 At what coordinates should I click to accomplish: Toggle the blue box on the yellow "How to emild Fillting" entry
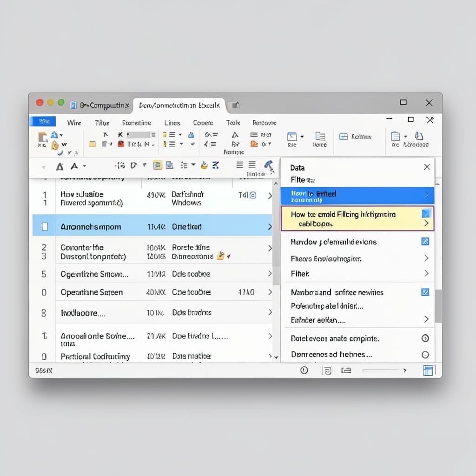pos(426,213)
